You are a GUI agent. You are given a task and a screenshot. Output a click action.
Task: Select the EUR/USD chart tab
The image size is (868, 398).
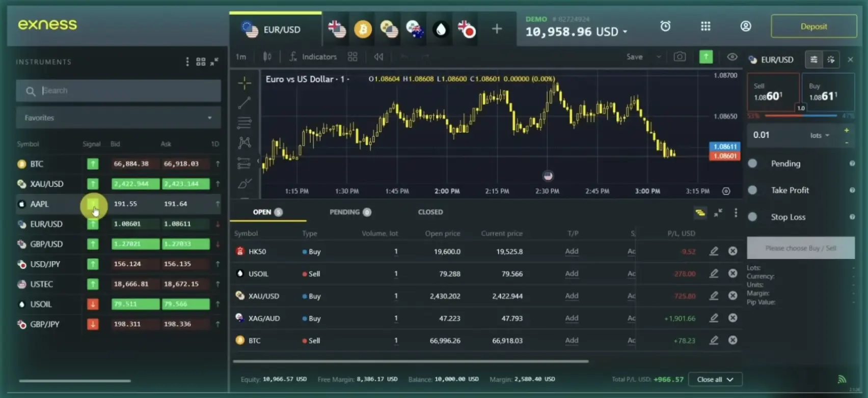tap(276, 30)
